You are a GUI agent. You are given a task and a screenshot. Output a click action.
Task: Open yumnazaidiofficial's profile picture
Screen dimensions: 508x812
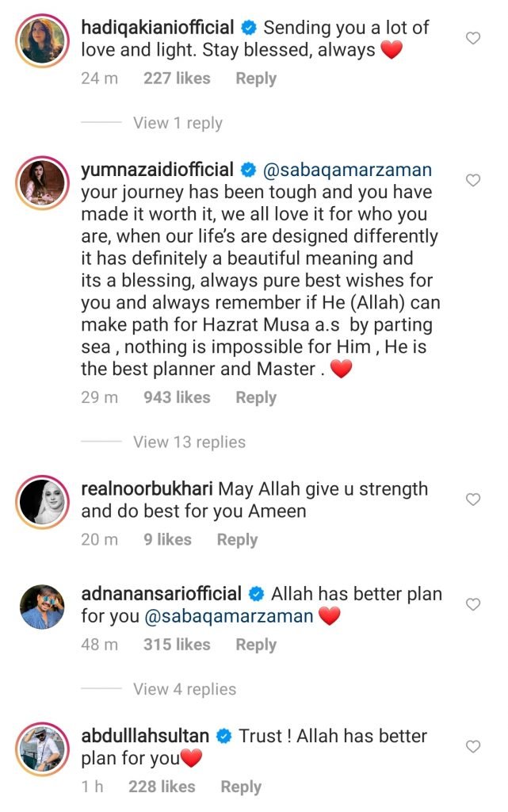pyautogui.click(x=42, y=182)
